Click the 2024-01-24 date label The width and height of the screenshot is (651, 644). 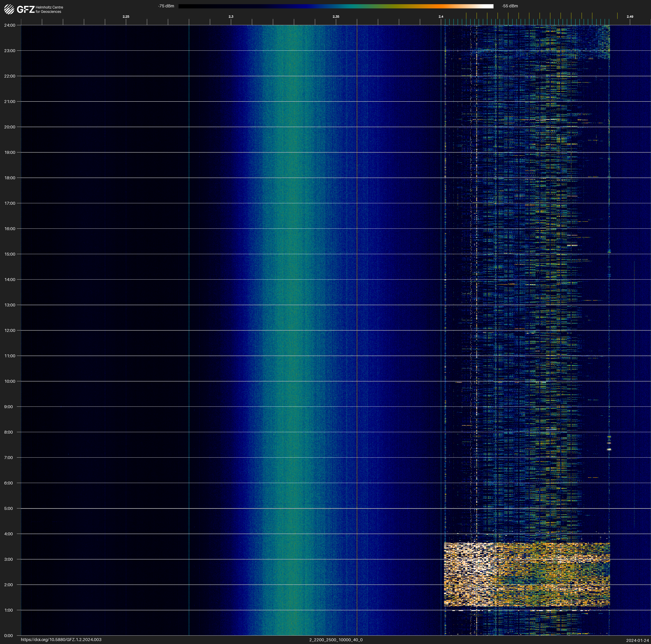pos(637,640)
